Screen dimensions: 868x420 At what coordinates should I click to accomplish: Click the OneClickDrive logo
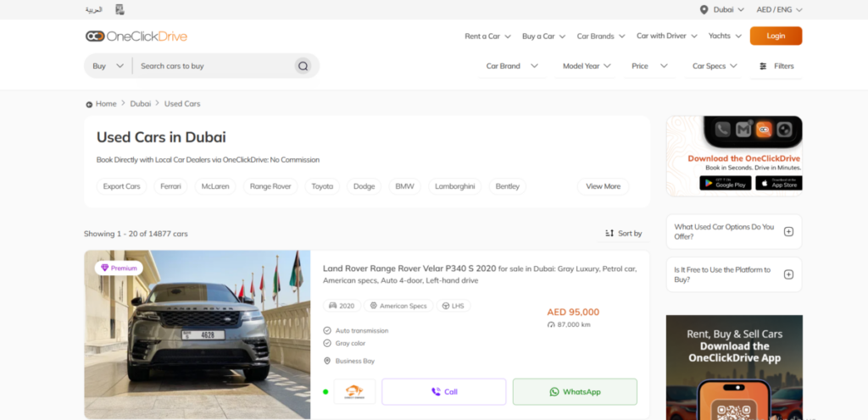click(x=136, y=36)
